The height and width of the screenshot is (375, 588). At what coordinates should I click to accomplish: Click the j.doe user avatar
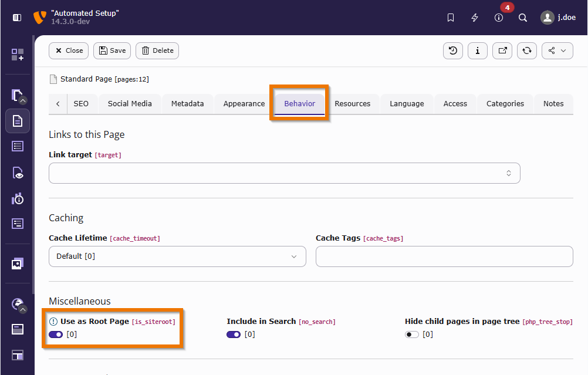pos(547,17)
